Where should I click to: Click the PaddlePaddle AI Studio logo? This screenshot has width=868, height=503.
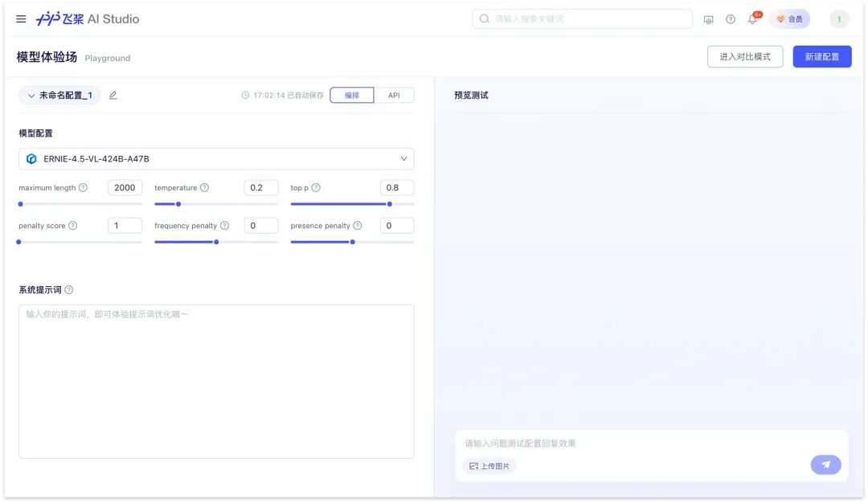[88, 18]
